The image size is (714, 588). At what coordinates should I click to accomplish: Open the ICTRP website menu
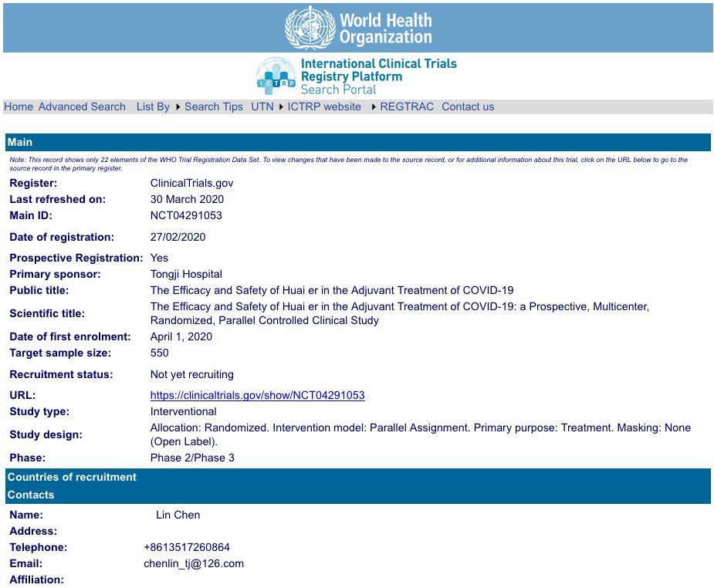point(323,106)
